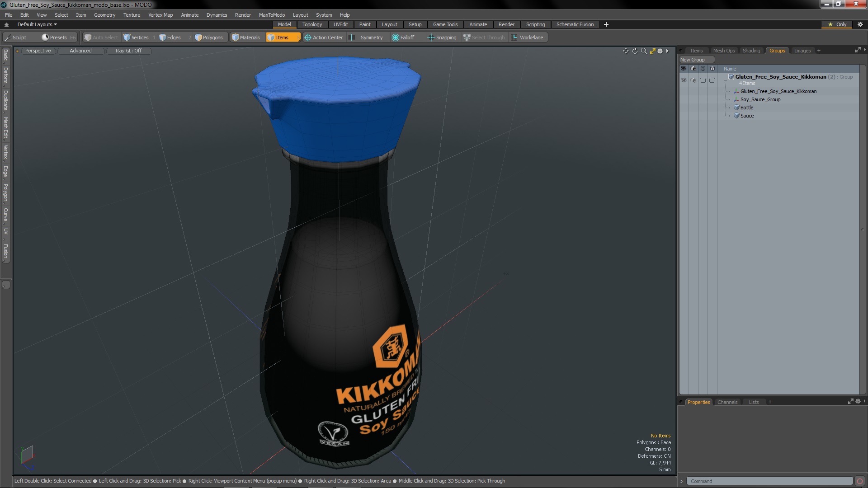Screen dimensions: 868x488
Task: Open the Default Layouts dropdown
Action: tap(37, 24)
